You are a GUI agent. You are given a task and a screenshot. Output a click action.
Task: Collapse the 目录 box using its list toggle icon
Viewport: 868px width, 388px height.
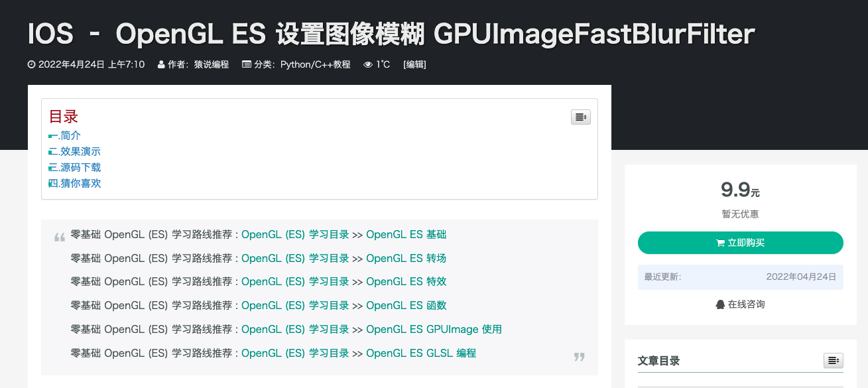click(580, 117)
